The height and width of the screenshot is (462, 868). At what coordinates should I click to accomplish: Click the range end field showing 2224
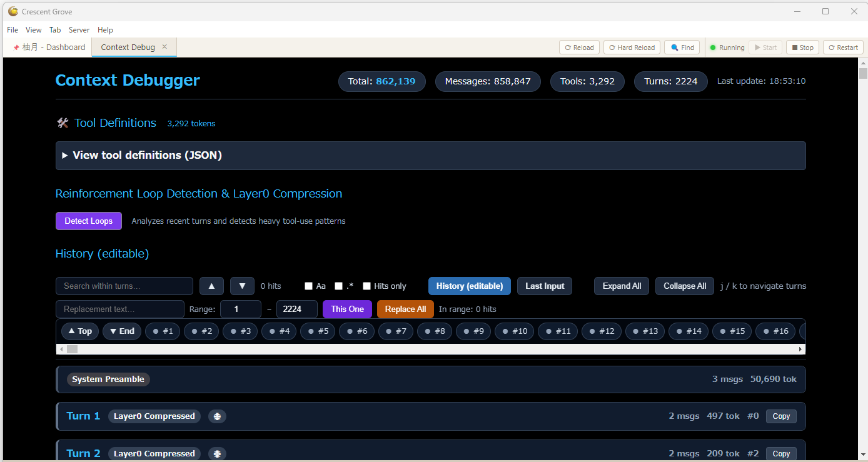click(x=297, y=309)
